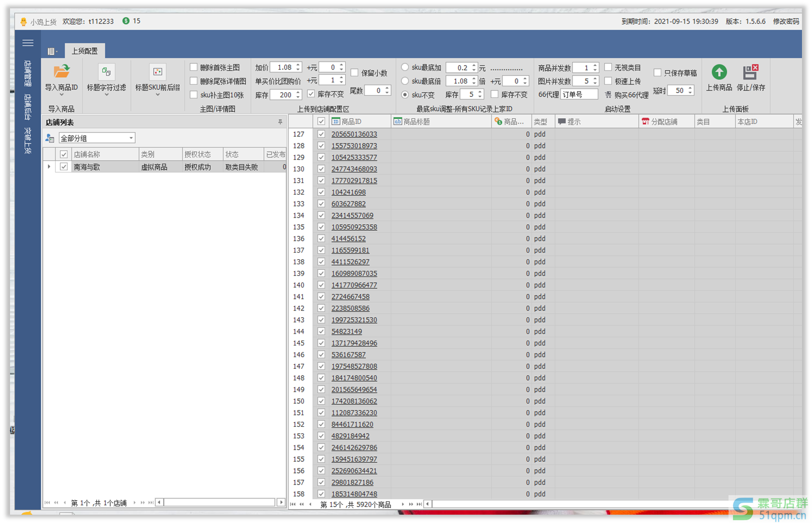Select the sku最底加 radio button
Image resolution: width=812 pixels, height=523 pixels.
405,67
